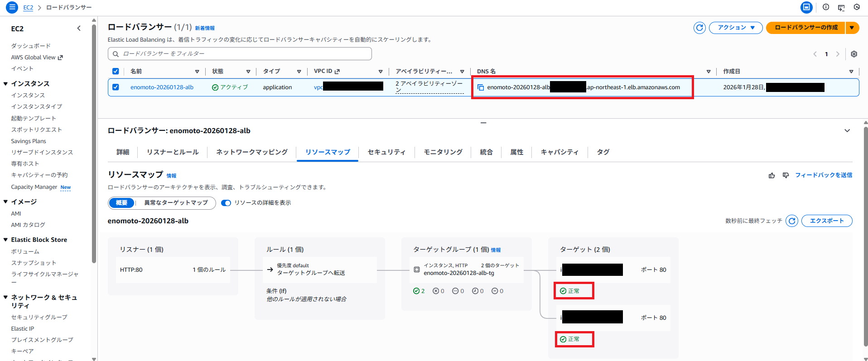The width and height of the screenshot is (868, 361).
Task: Open the Monitoring tab
Action: pos(443,152)
